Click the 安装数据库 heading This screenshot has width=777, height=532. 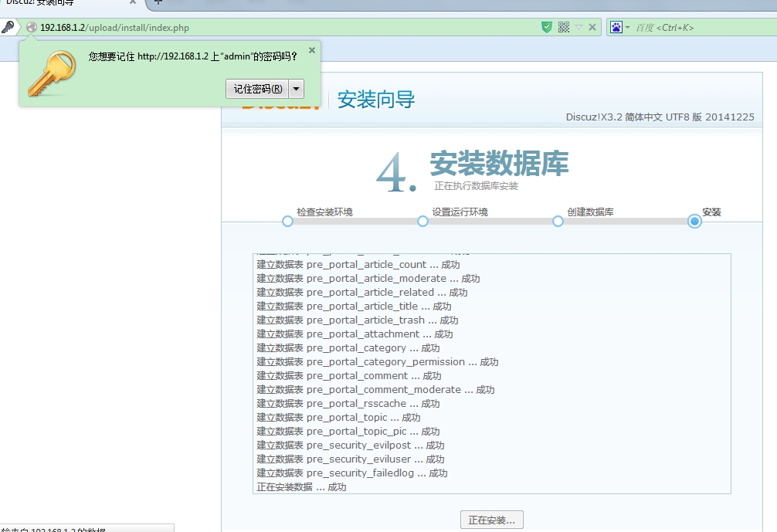(x=499, y=164)
